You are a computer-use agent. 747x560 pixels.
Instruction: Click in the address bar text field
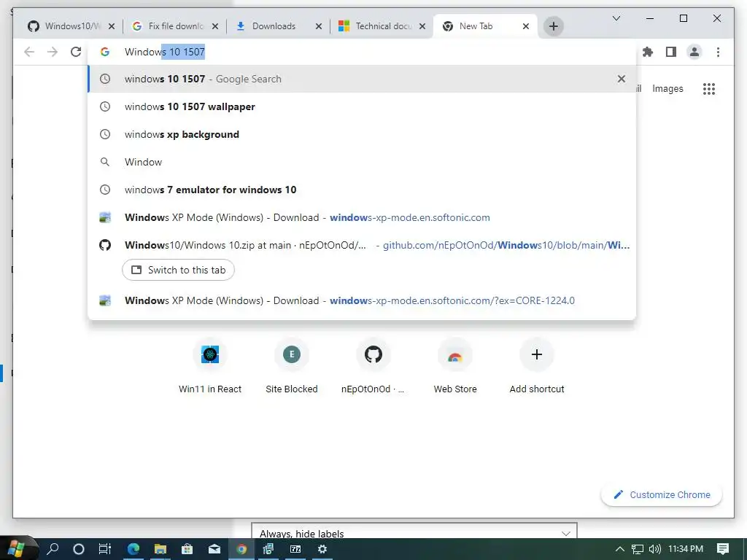(362, 52)
